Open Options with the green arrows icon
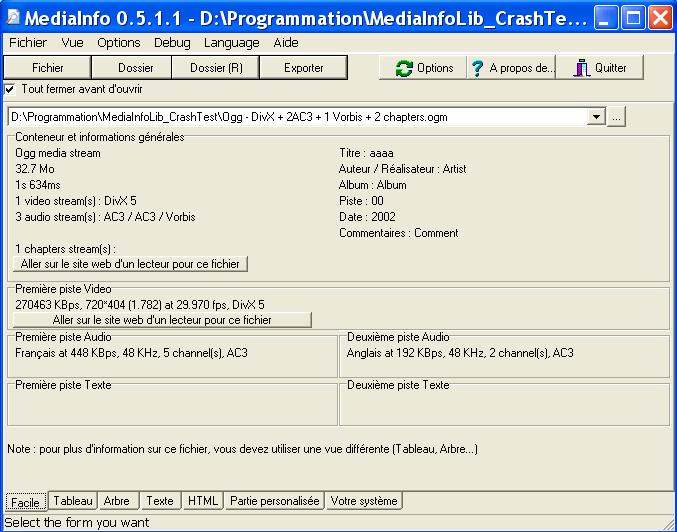Image resolution: width=677 pixels, height=532 pixels. [404, 68]
